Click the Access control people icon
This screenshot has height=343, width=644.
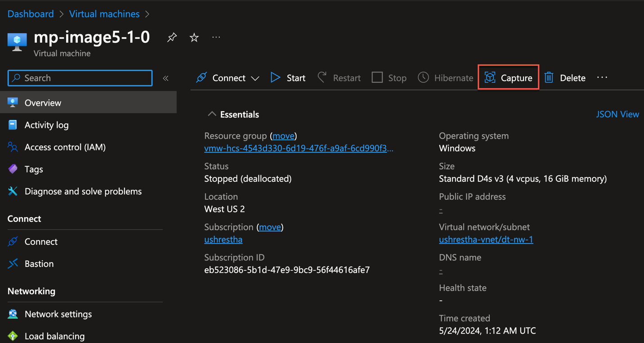(x=13, y=147)
